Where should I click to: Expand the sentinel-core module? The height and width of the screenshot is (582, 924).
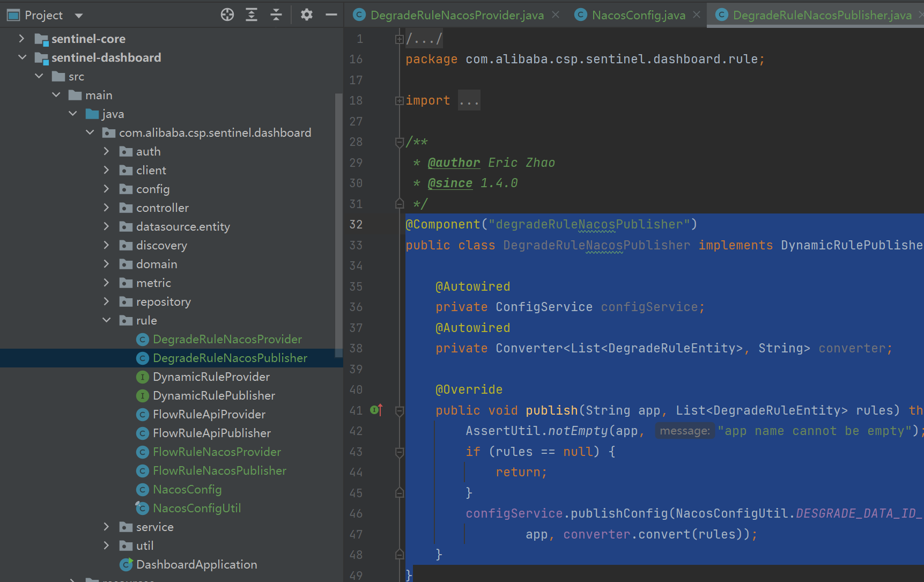[x=21, y=39]
